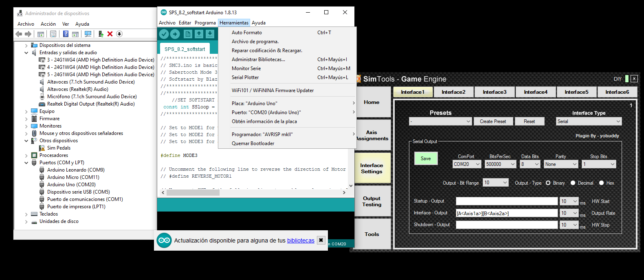Click the scan for hardware changes icon
The height and width of the screenshot is (280, 644).
click(x=88, y=34)
